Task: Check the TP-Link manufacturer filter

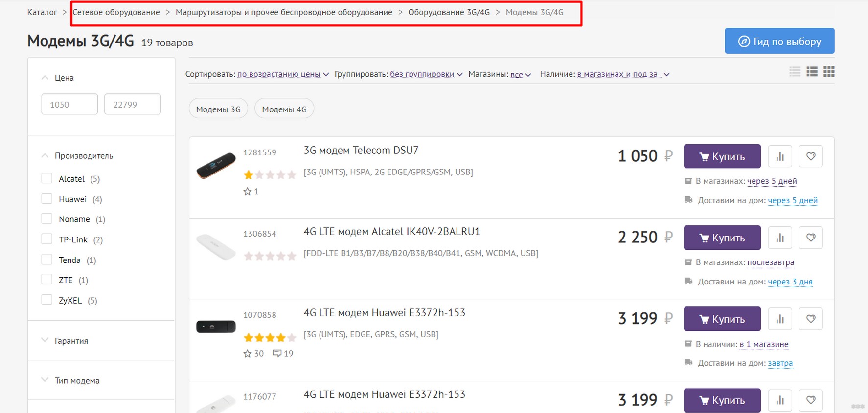Action: tap(47, 239)
